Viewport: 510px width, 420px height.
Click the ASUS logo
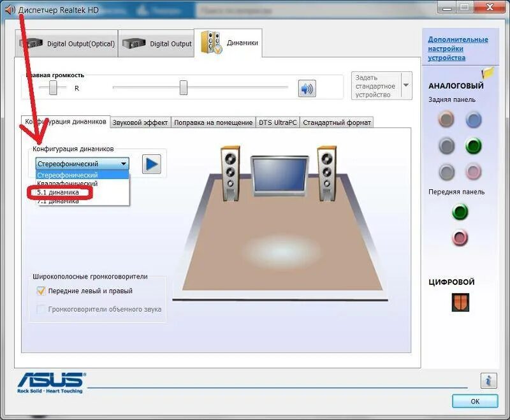click(51, 383)
